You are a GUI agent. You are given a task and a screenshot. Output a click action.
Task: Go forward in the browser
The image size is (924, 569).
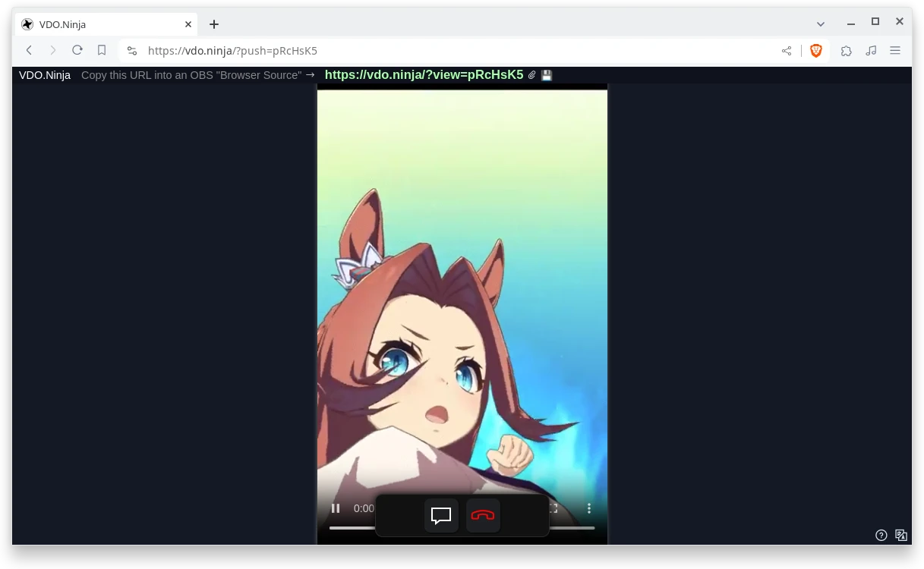pos(53,51)
